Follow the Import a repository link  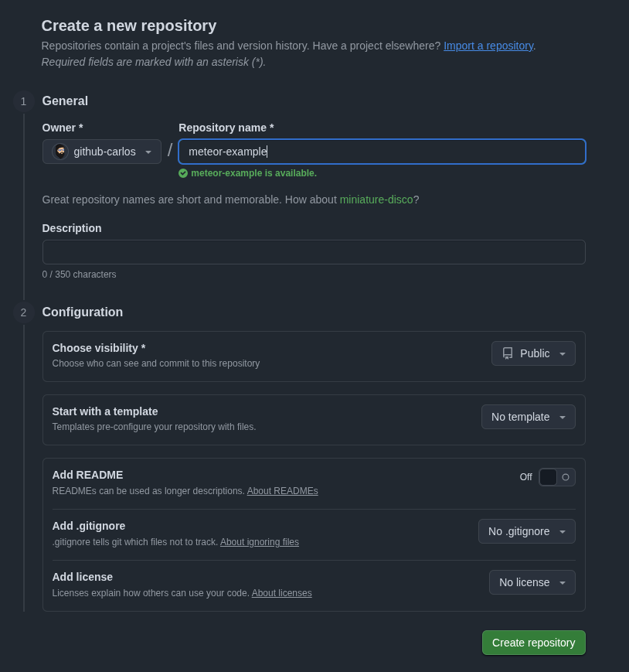[488, 46]
